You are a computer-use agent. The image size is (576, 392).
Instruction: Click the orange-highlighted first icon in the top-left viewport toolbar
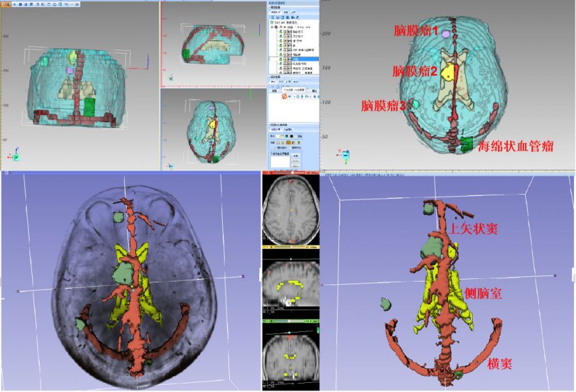coord(4,3)
